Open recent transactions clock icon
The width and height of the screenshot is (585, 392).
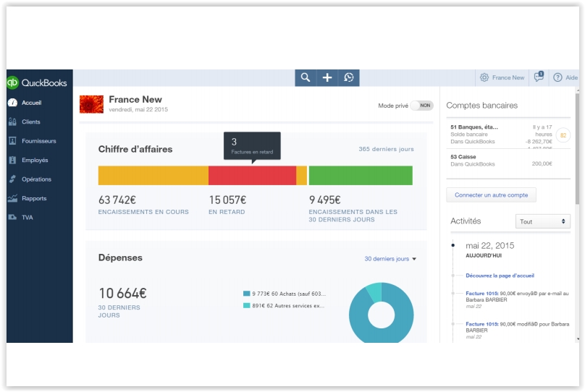pyautogui.click(x=349, y=77)
